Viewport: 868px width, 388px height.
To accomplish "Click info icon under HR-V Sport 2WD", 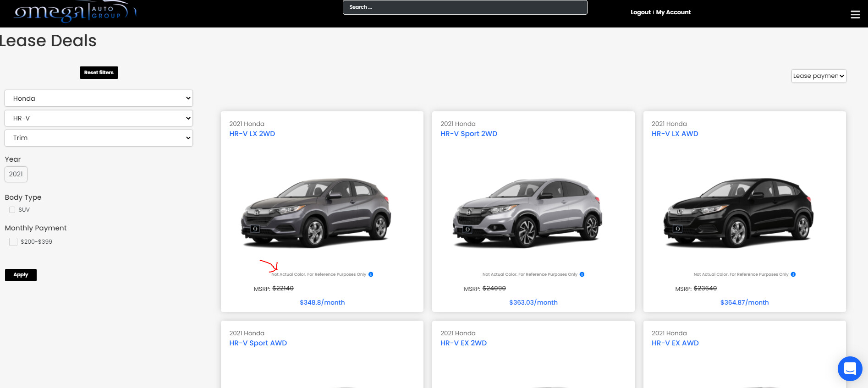I will tap(582, 274).
